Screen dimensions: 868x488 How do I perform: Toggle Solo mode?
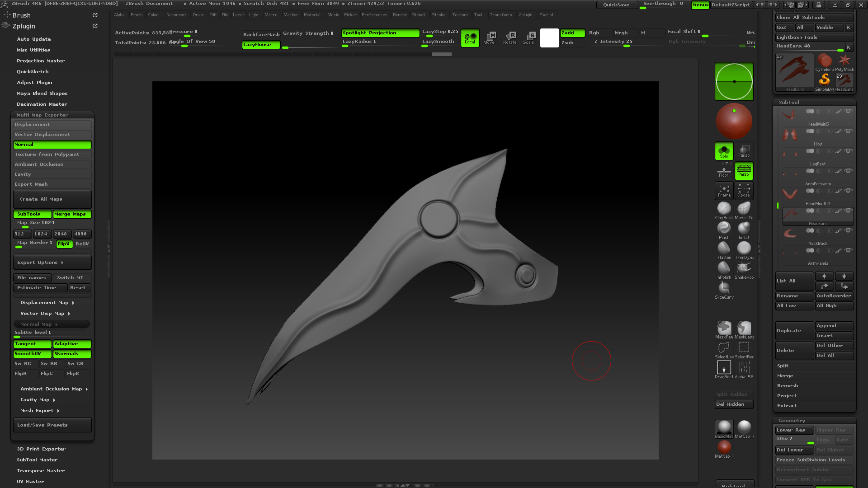tap(724, 151)
